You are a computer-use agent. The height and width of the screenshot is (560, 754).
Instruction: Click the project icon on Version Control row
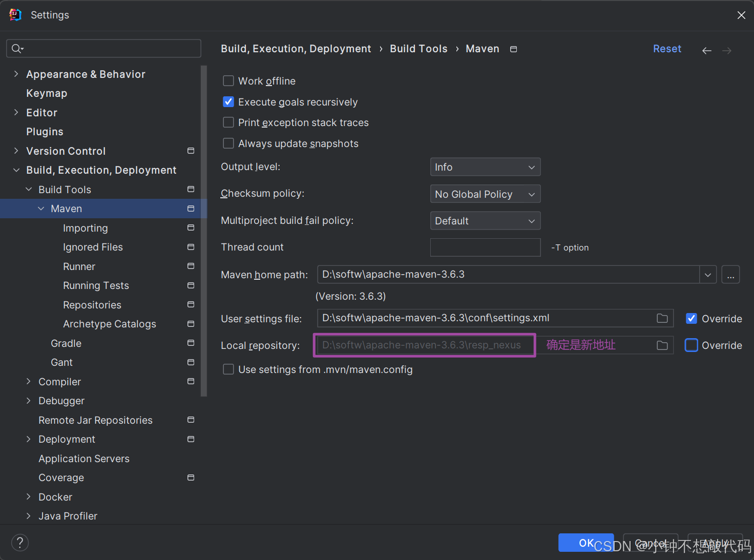pos(191,151)
